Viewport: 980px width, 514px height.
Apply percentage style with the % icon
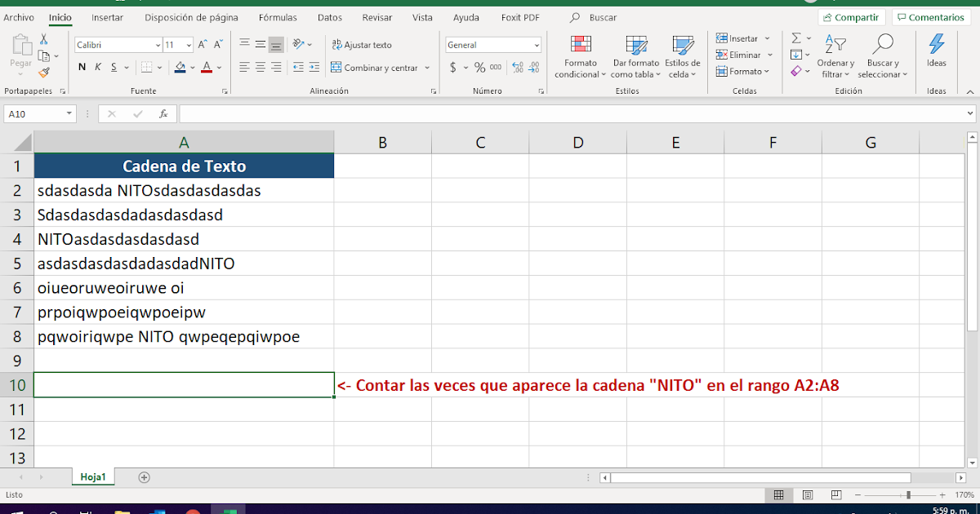pyautogui.click(x=479, y=68)
